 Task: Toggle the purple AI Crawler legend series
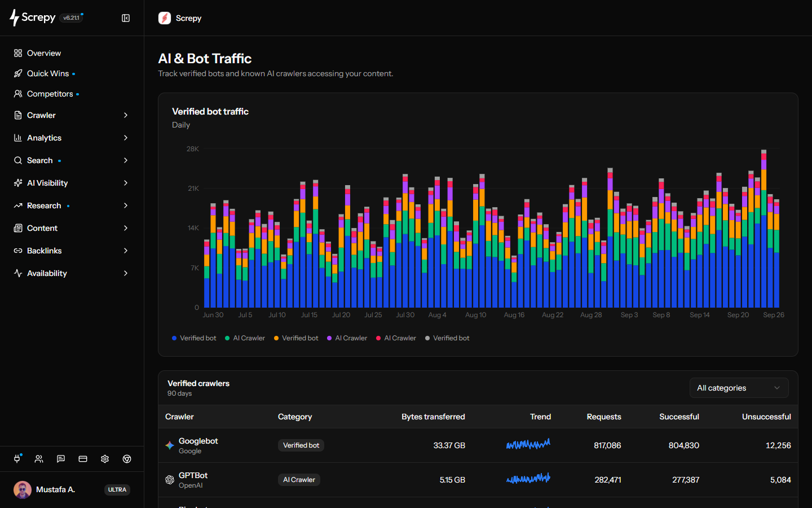(347, 338)
